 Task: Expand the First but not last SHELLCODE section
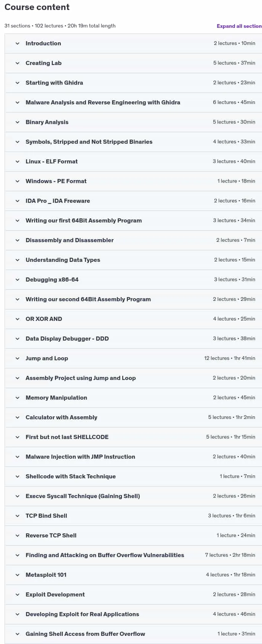click(133, 437)
